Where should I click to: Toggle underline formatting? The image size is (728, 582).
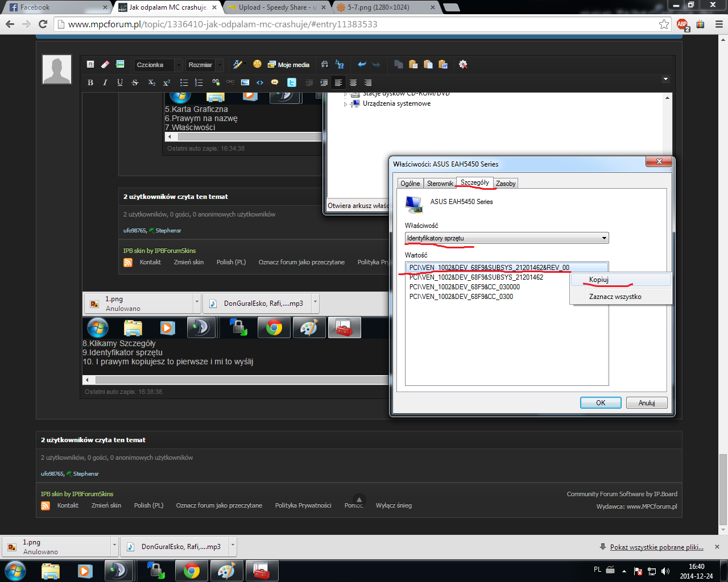click(x=120, y=82)
